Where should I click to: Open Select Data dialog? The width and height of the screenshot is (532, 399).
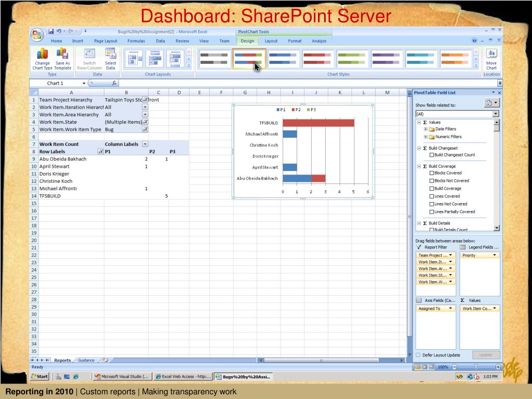pyautogui.click(x=111, y=59)
